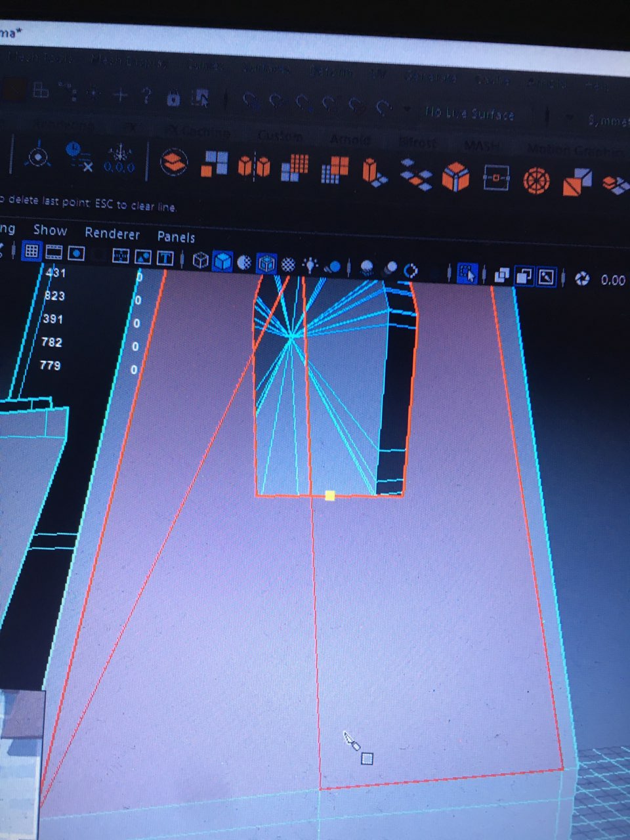Open the Show panel menu
Image resolution: width=630 pixels, height=840 pixels.
pyautogui.click(x=50, y=230)
